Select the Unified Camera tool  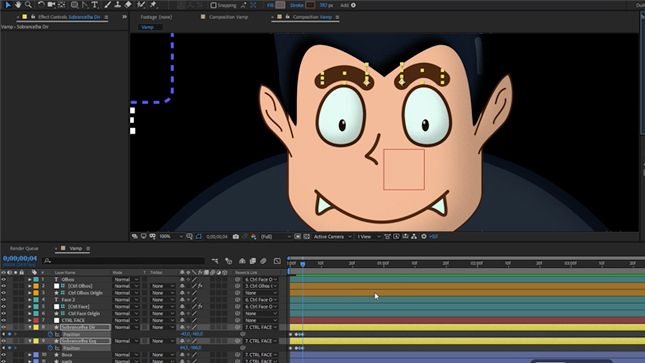pos(51,5)
